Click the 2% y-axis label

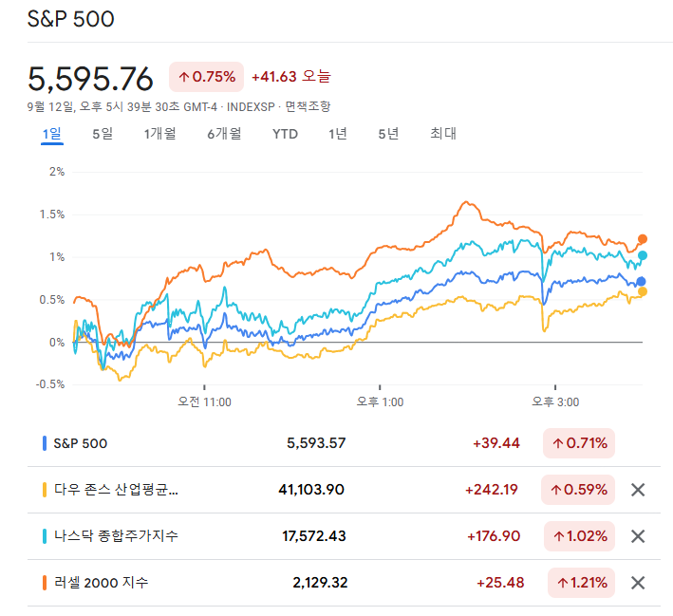tap(57, 172)
